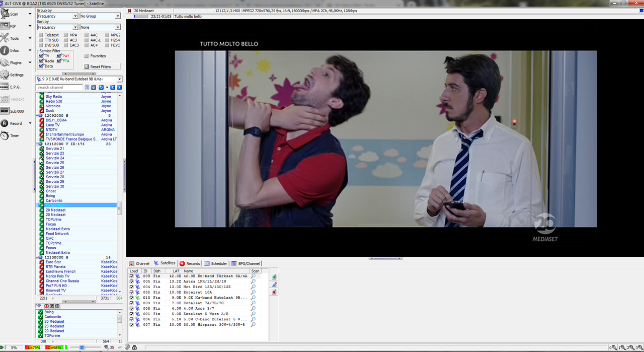Enable the Teletext filter checkbox
The width and height of the screenshot is (644, 352).
(41, 35)
